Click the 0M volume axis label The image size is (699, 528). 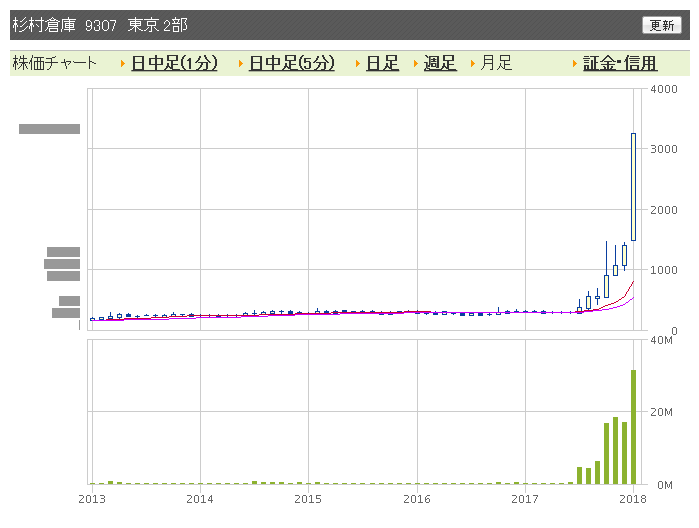[665, 485]
